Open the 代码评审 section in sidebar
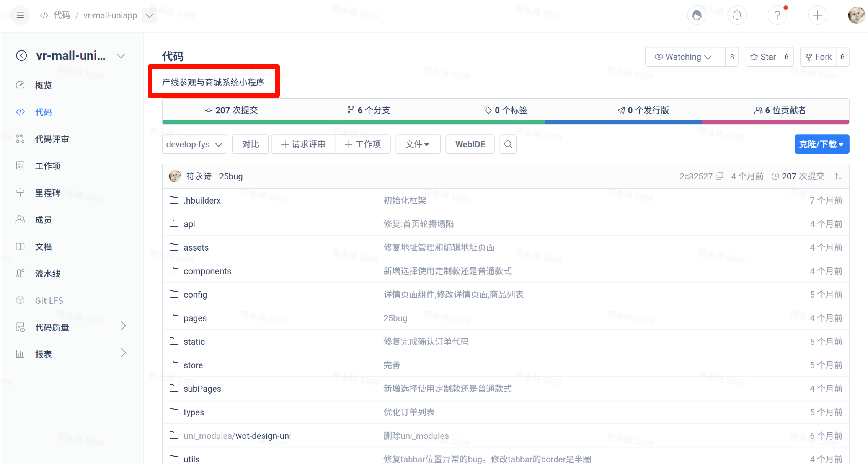The width and height of the screenshot is (868, 464). (52, 139)
